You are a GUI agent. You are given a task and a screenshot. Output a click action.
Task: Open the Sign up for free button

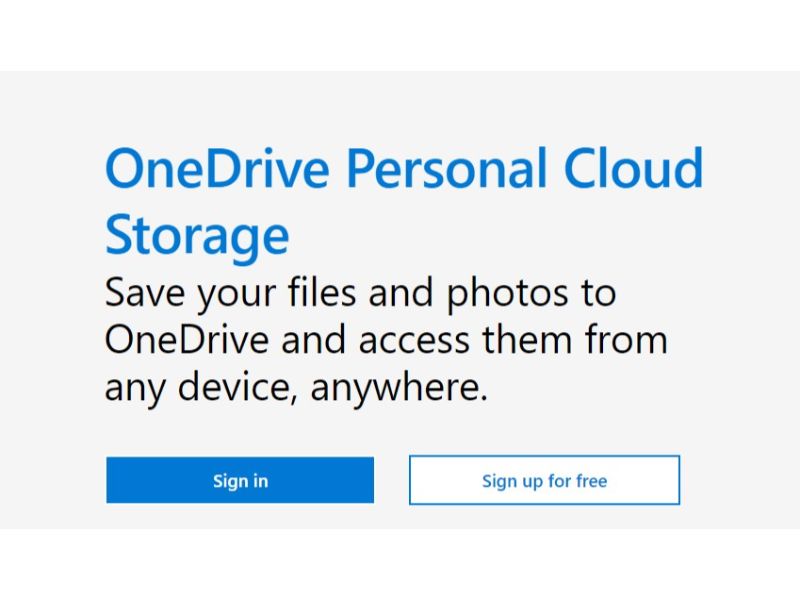point(544,480)
